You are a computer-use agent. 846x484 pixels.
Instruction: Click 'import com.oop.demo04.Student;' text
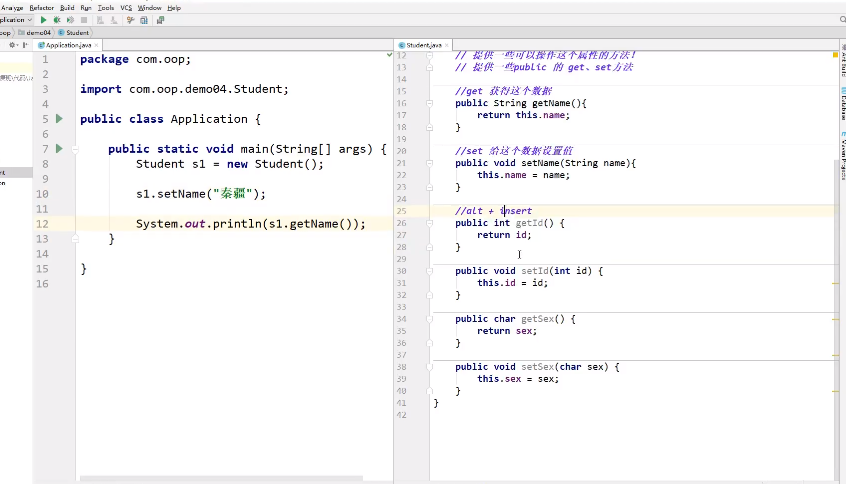(185, 89)
